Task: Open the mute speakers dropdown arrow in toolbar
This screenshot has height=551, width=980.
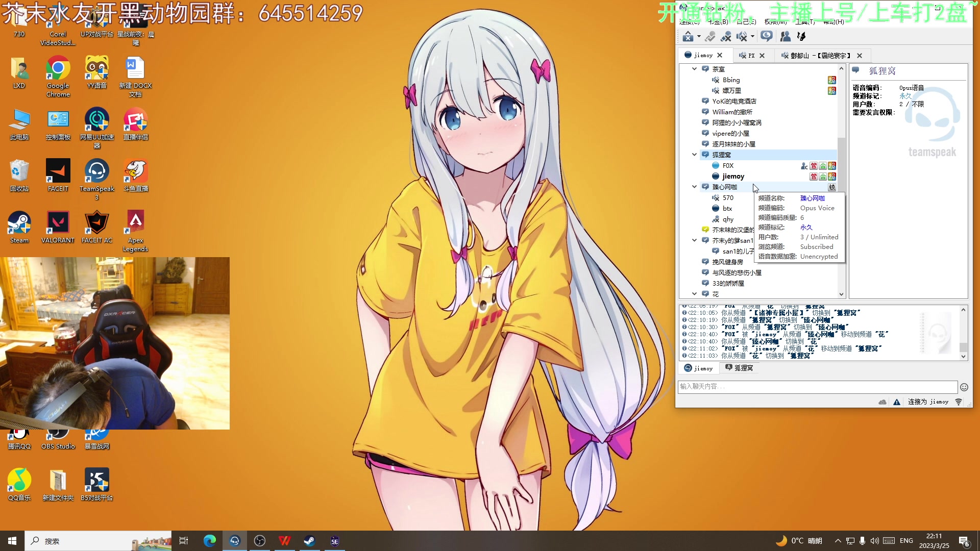Action: (x=752, y=37)
